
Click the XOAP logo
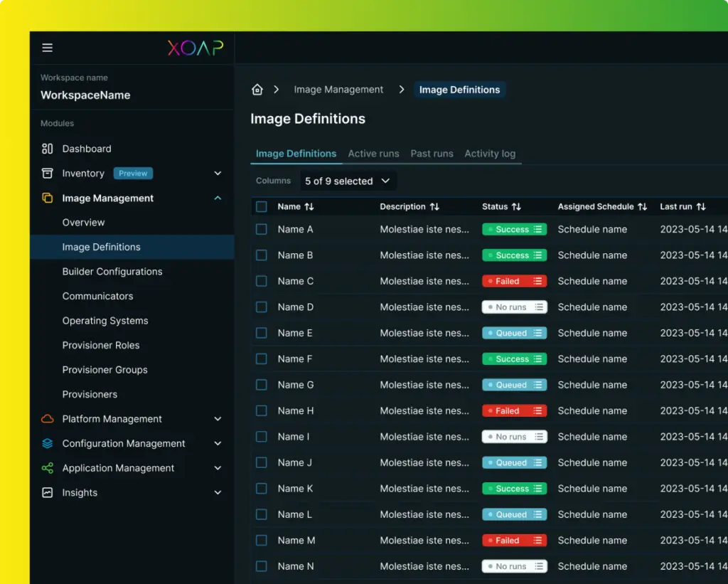pyautogui.click(x=195, y=48)
